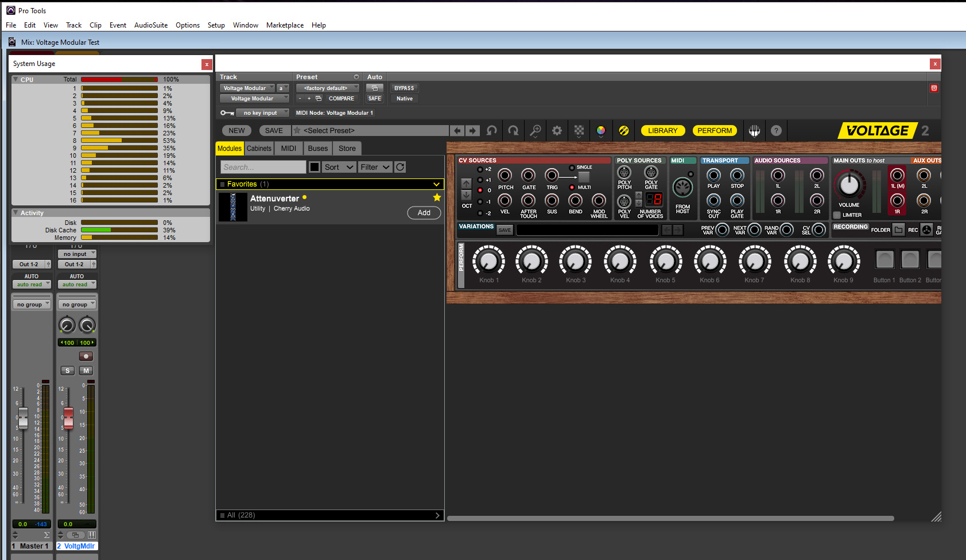966x560 pixels.
Task: Click the Attenuverter module thumbnail
Action: coord(233,207)
